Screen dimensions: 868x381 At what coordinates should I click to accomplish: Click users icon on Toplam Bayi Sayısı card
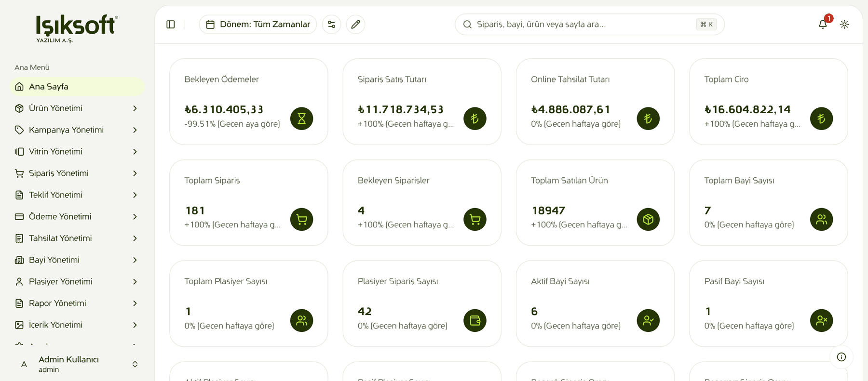tap(822, 220)
